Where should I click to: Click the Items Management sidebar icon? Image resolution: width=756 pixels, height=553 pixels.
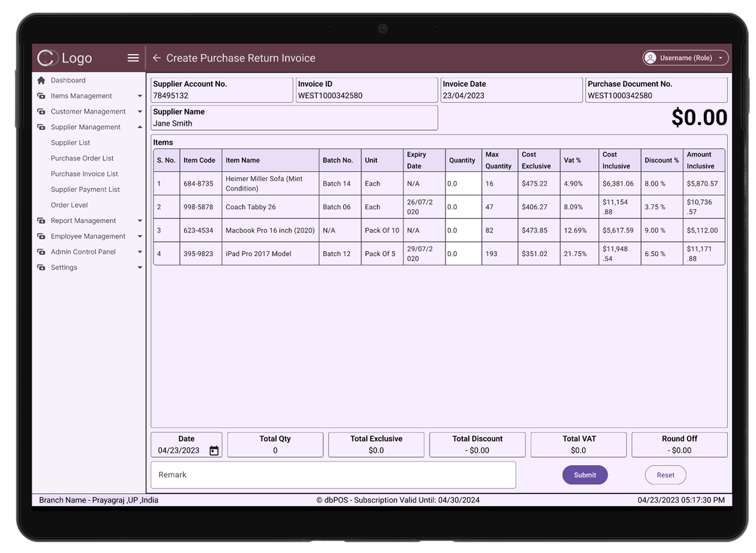[x=41, y=96]
